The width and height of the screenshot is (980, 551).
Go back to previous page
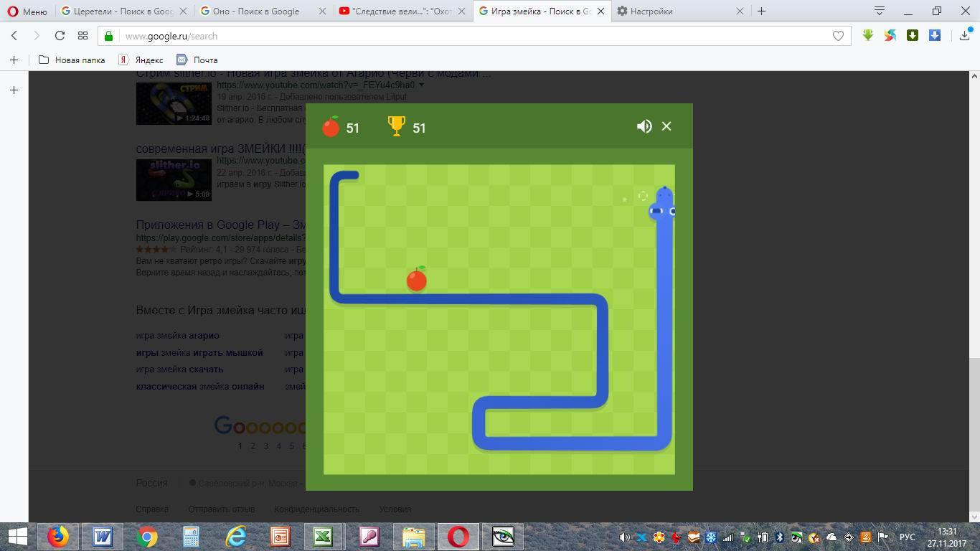pos(14,36)
